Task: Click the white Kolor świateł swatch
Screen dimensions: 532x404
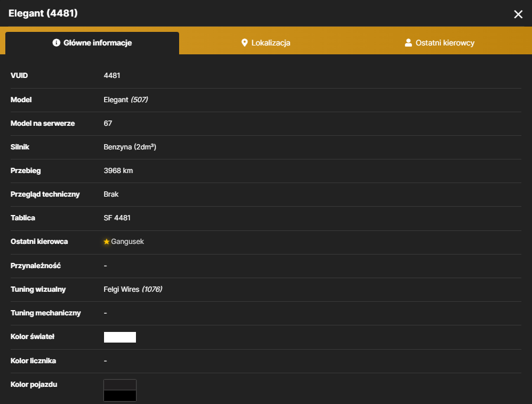Action: click(x=120, y=337)
